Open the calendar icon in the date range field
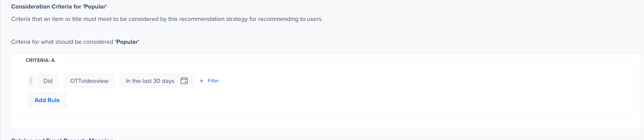The image size is (644, 140). [184, 81]
